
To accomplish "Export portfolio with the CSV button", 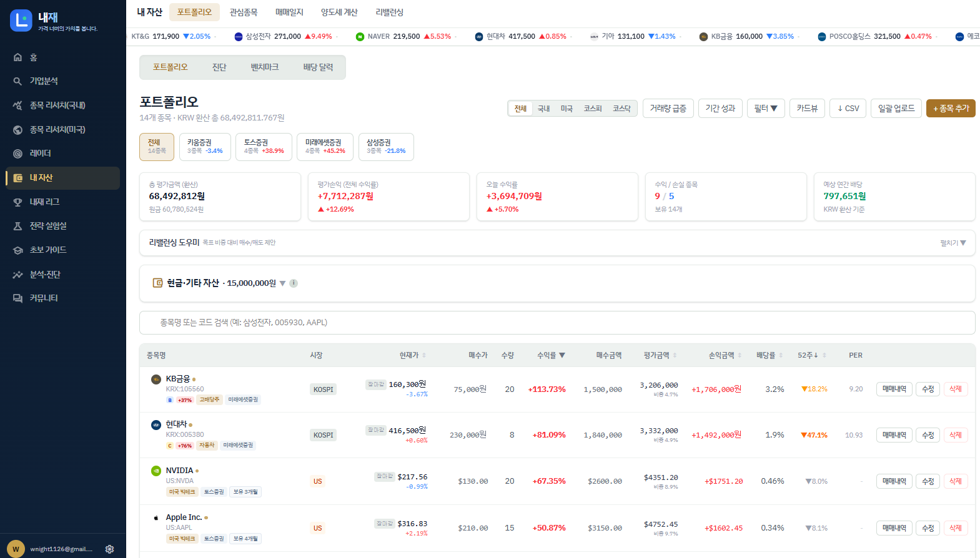I will (848, 109).
